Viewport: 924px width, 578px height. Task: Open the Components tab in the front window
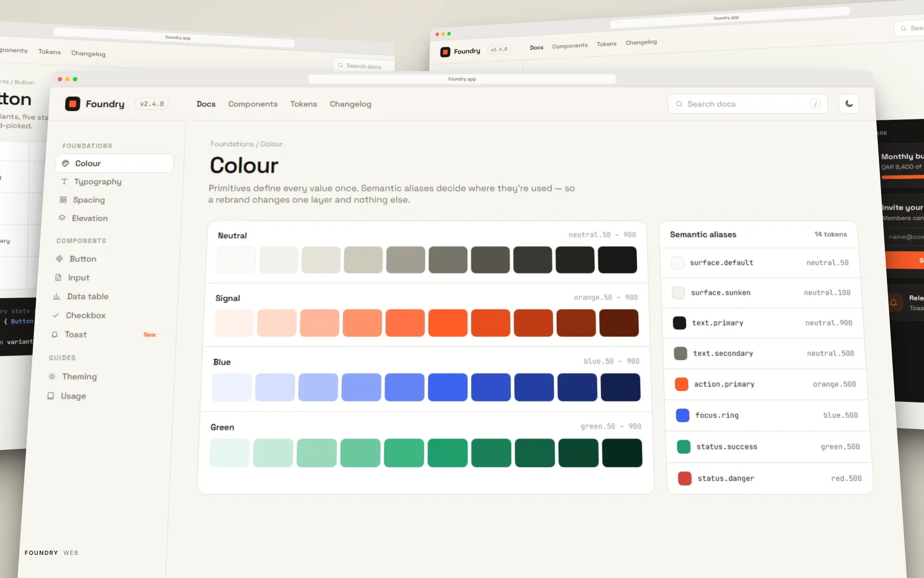pyautogui.click(x=253, y=104)
